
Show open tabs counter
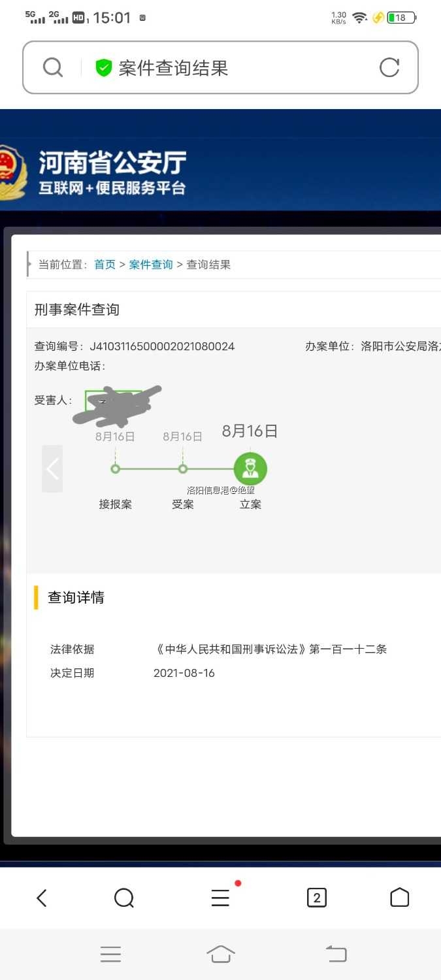(x=317, y=898)
